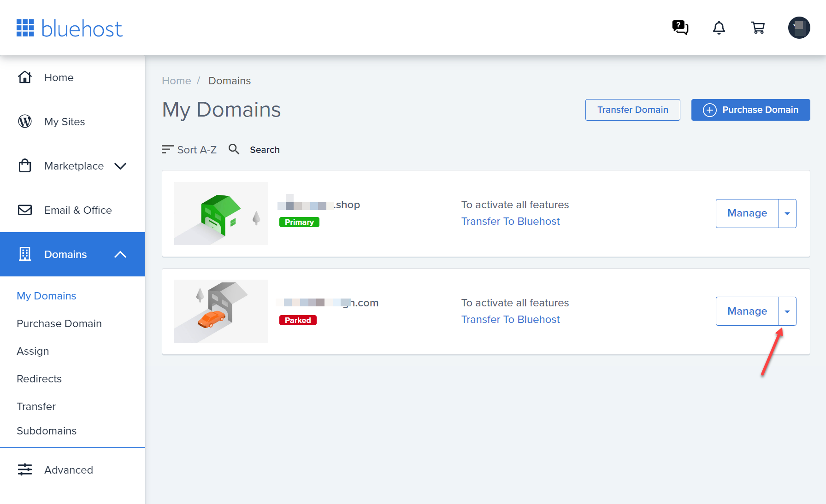Open Transfer submenu link
826x504 pixels.
click(x=36, y=406)
